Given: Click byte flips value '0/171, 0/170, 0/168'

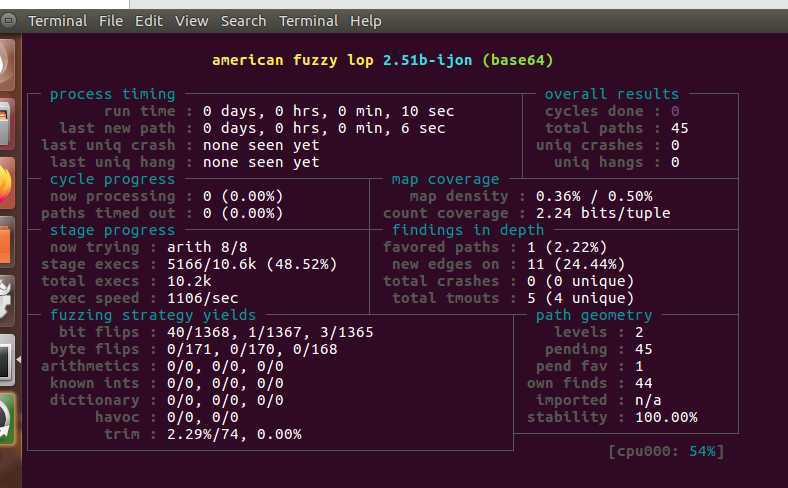Looking at the screenshot, I should (x=252, y=349).
